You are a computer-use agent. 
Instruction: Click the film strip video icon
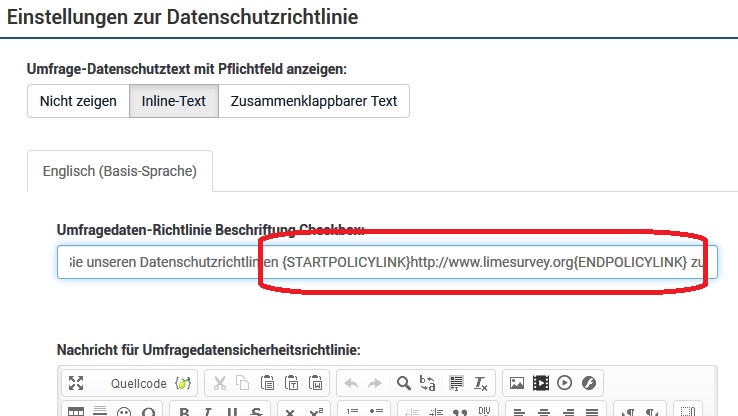pos(541,382)
